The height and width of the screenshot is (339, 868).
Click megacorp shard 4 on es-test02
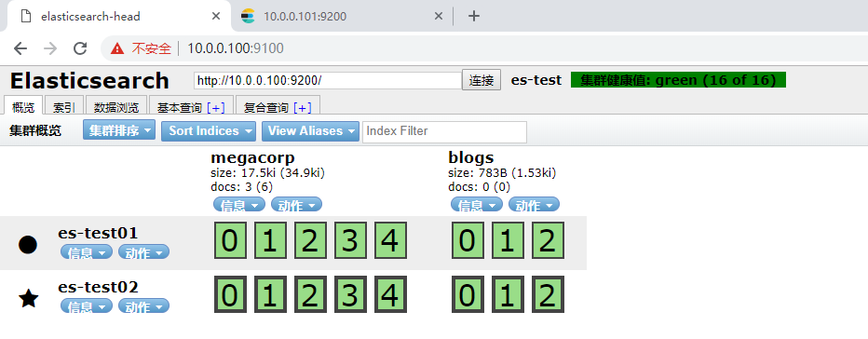pyautogui.click(x=391, y=294)
